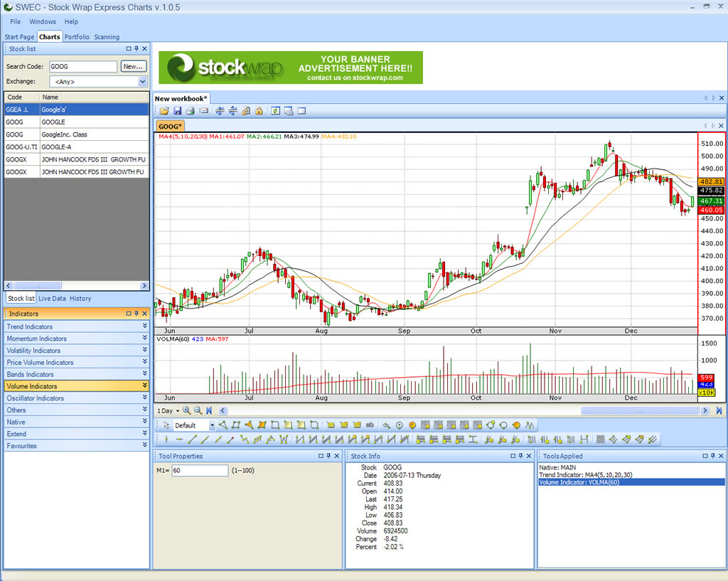The image size is (728, 581).
Task: Select the 'ab' text annotation tool
Action: click(x=370, y=425)
